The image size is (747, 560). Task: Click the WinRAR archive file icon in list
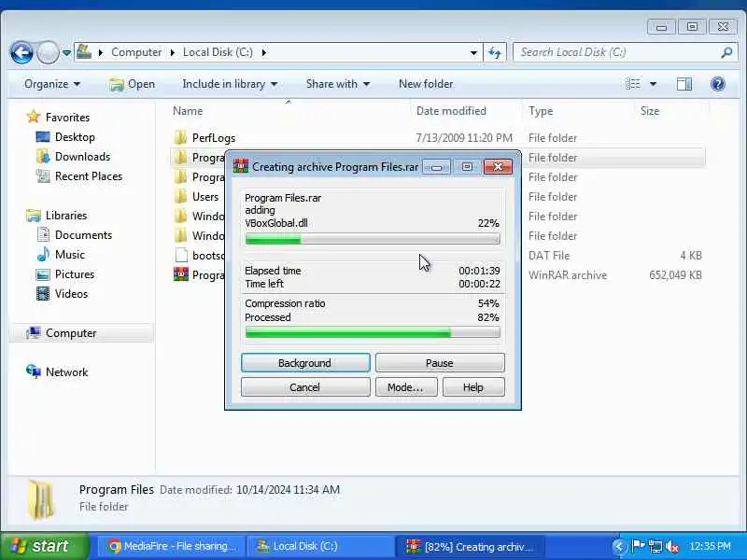[180, 274]
